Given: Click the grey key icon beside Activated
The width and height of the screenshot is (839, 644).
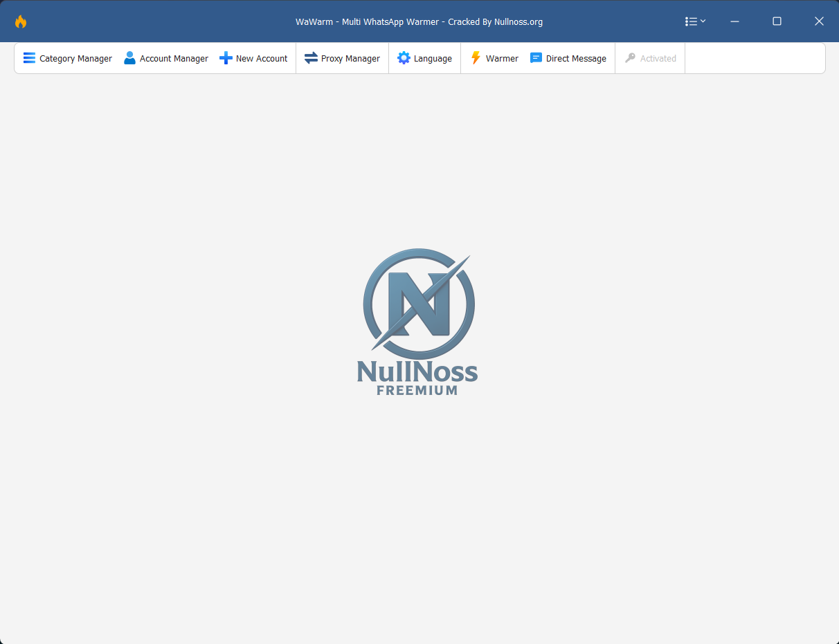Looking at the screenshot, I should [630, 58].
